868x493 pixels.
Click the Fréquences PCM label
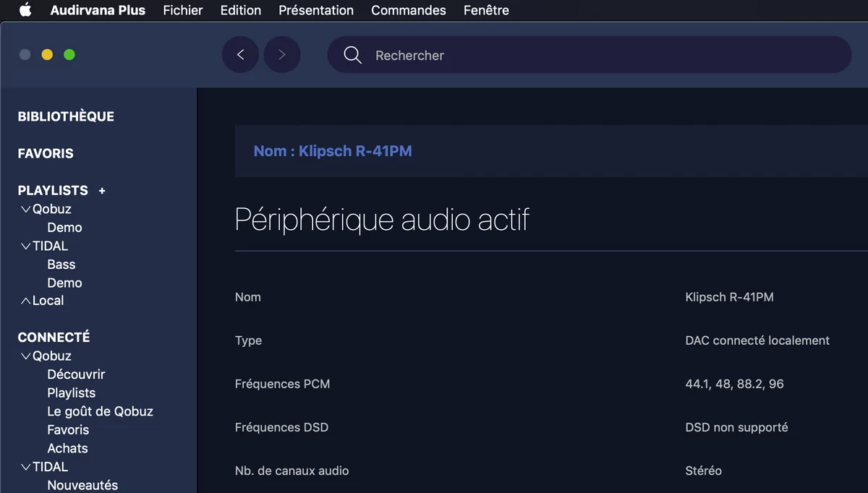click(282, 384)
